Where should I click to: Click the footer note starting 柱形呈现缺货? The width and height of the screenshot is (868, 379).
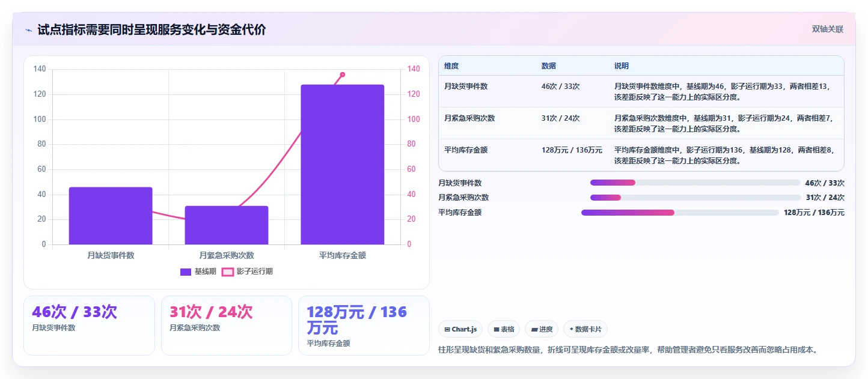[628, 350]
